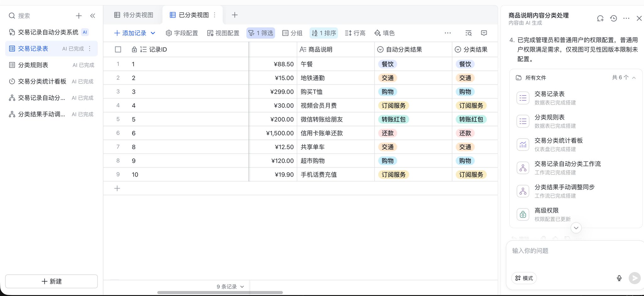
Task: Expand the 9 条记录 count dropdown
Action: pyautogui.click(x=230, y=287)
